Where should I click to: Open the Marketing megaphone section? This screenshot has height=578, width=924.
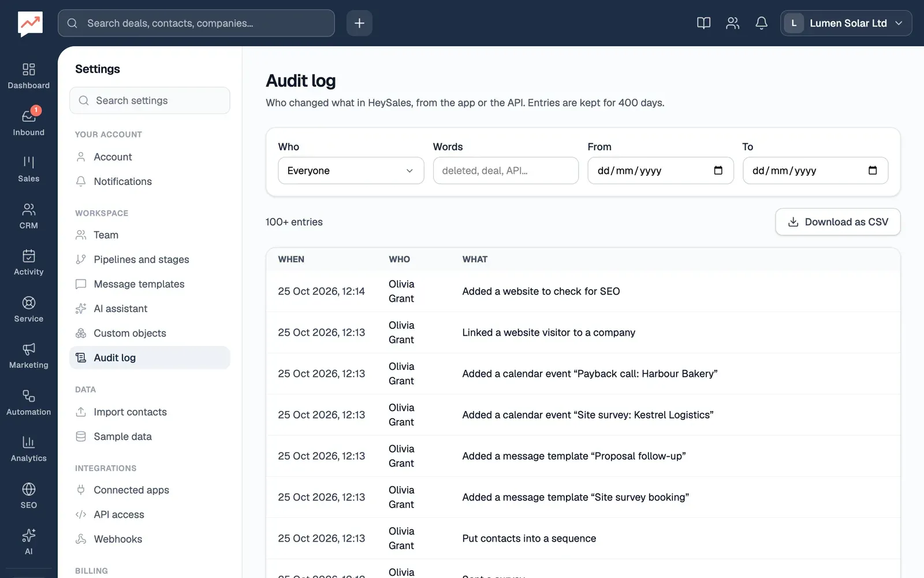coord(28,356)
